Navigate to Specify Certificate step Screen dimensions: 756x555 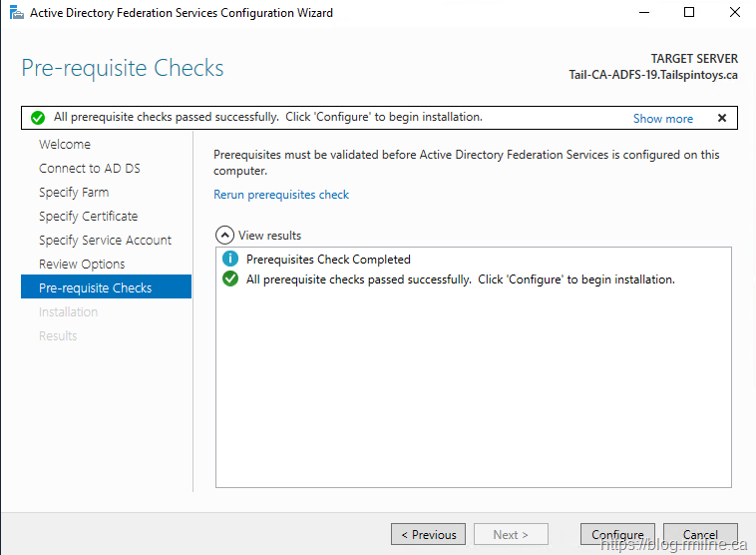point(89,217)
